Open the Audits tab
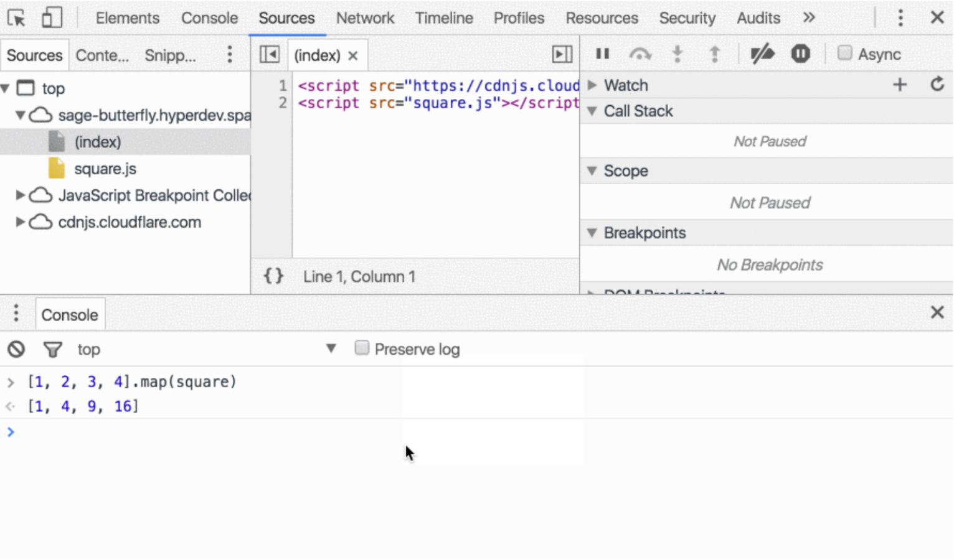 click(758, 18)
